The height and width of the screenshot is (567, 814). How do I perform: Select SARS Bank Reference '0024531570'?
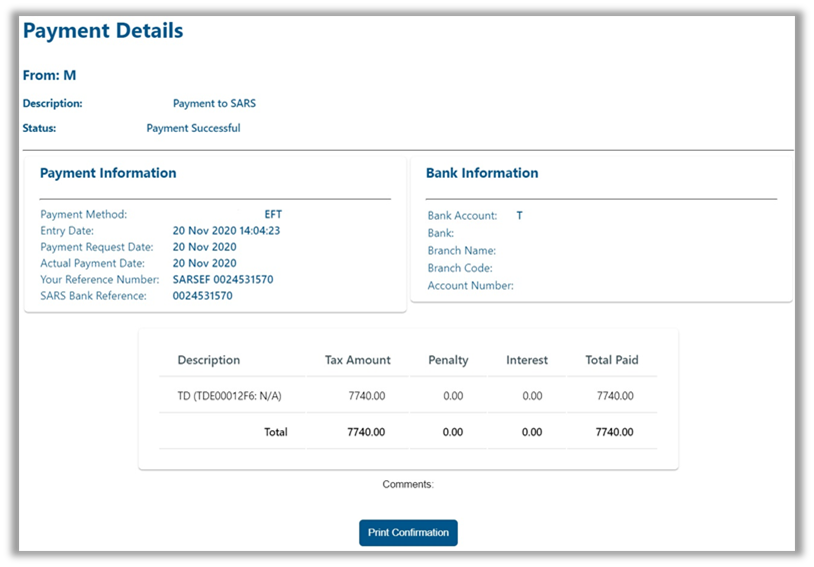click(202, 296)
